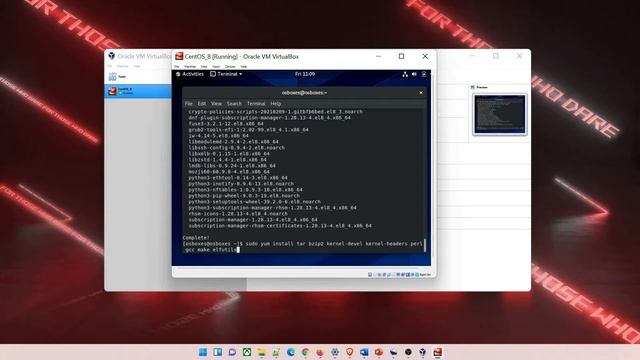
Task: Click the volume speaker icon in GNOME bar
Action: [x=414, y=74]
